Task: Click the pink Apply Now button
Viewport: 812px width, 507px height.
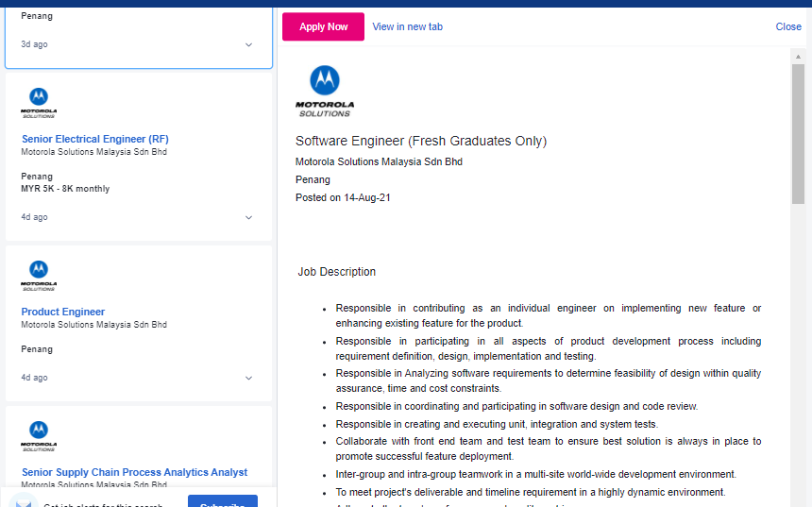Action: point(323,27)
